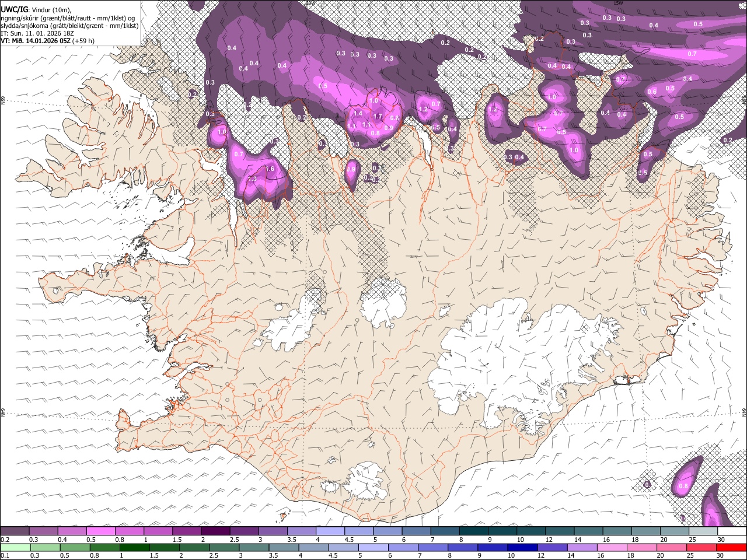This screenshot has height=560, width=747.
Task: Click the rain scale swatch starting at 20
Action: pyautogui.click(x=672, y=548)
